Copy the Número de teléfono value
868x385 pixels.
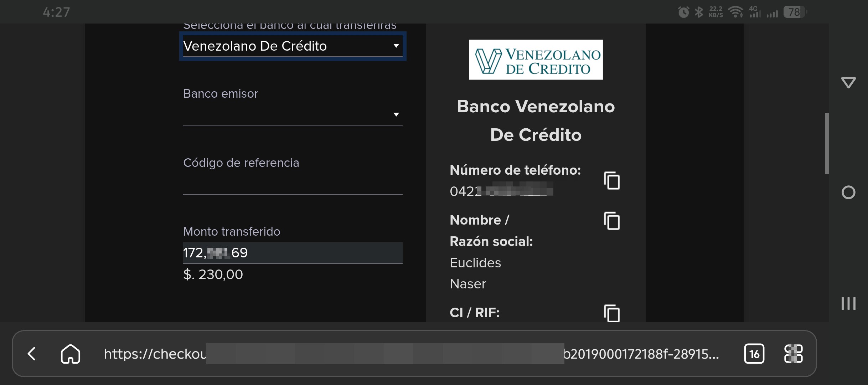[x=612, y=180]
